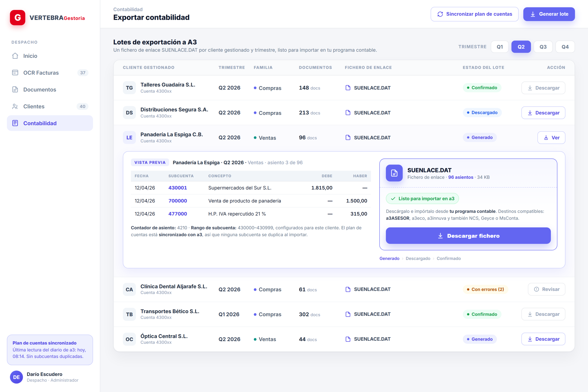Open Clientes list in sidebar
588x392 pixels.
50,107
